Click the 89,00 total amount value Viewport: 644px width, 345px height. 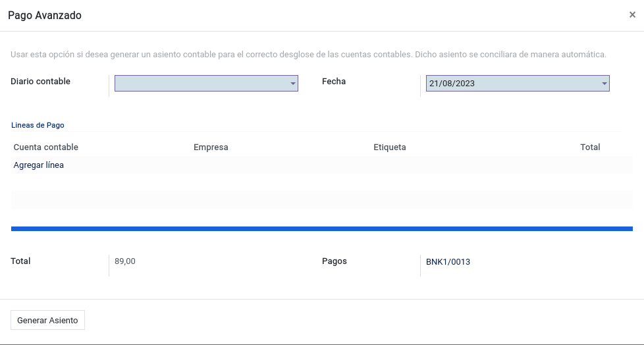tap(125, 261)
